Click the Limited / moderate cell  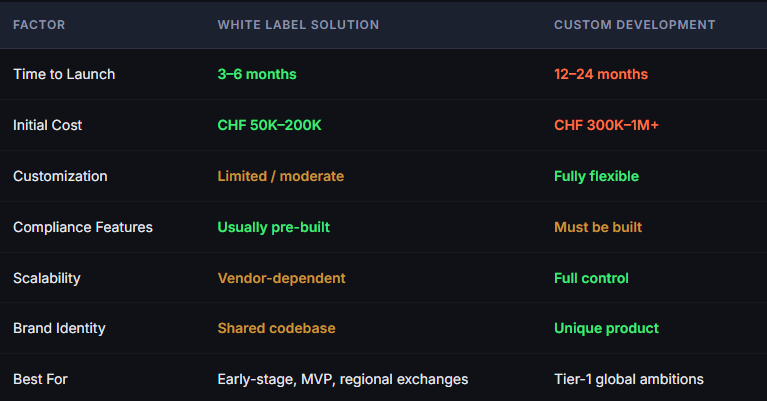point(281,176)
